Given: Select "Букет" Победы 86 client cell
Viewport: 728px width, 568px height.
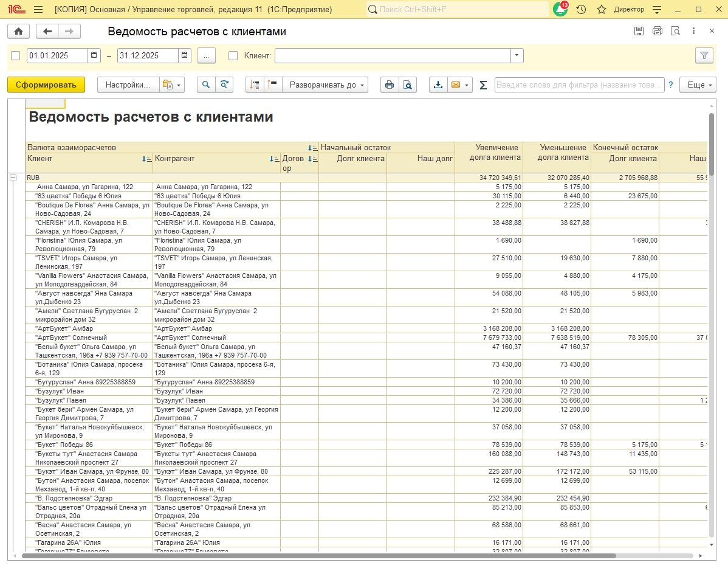Looking at the screenshot, I should [89, 445].
